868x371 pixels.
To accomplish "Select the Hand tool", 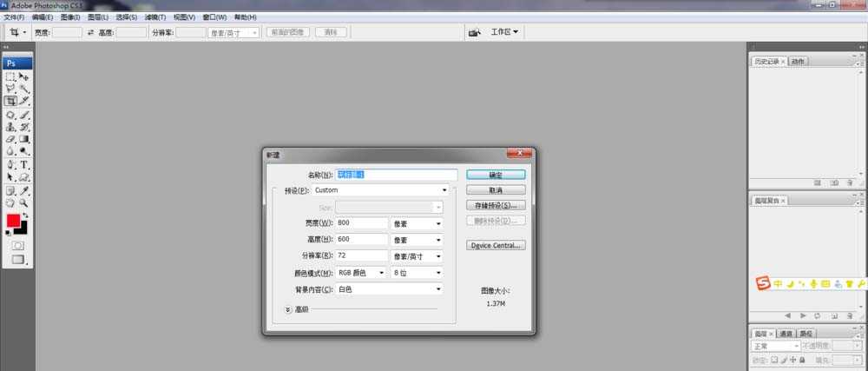I will pyautogui.click(x=10, y=202).
